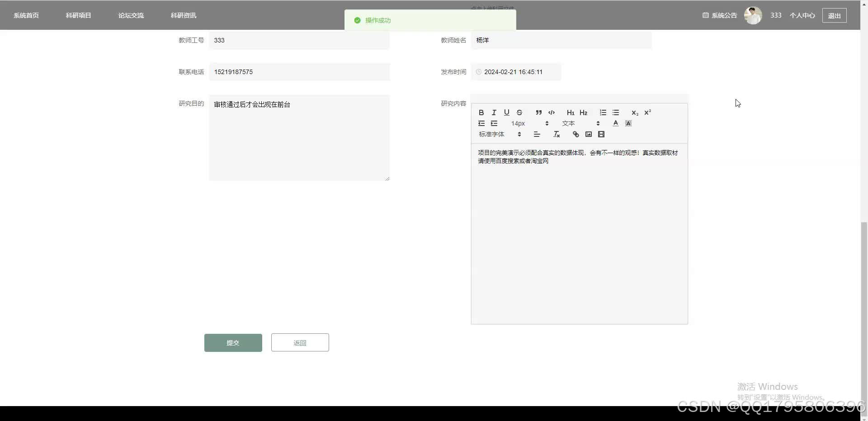This screenshot has height=421, width=868.
Task: Apply strikethrough formatting
Action: [x=519, y=112]
